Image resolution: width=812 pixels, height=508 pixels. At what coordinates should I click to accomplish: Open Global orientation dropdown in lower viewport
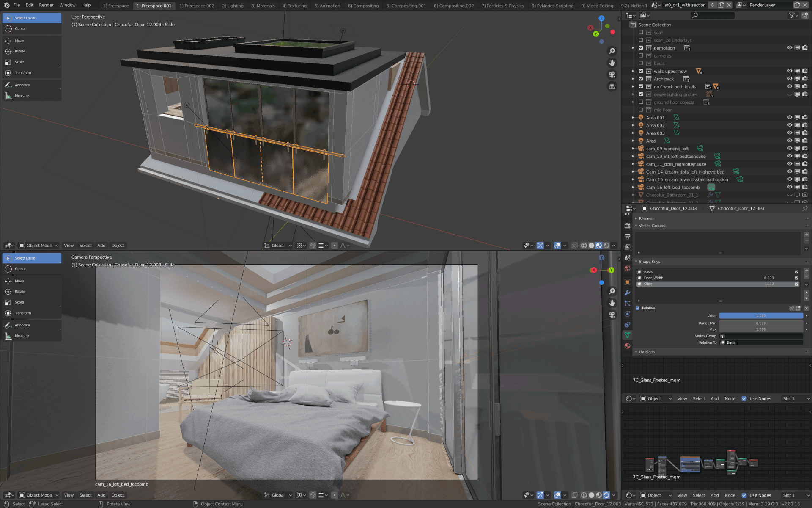(278, 495)
